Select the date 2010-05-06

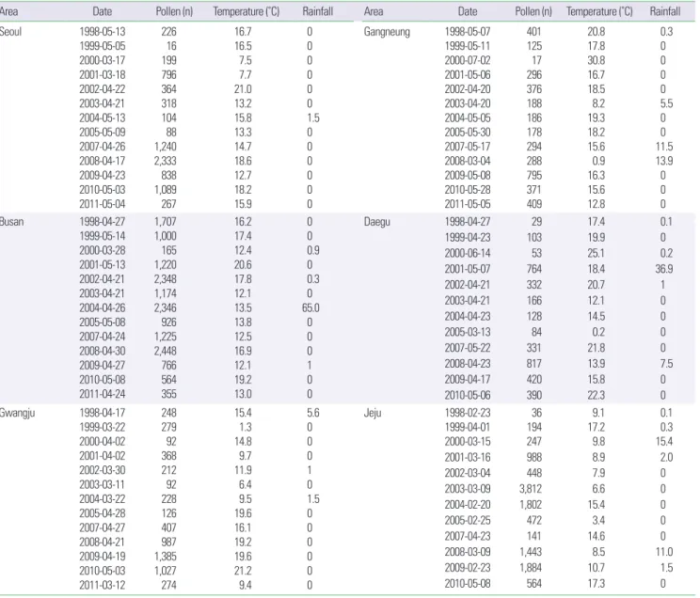468,396
